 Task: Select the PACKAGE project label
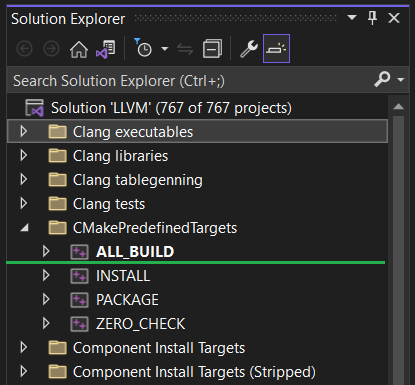click(x=127, y=300)
